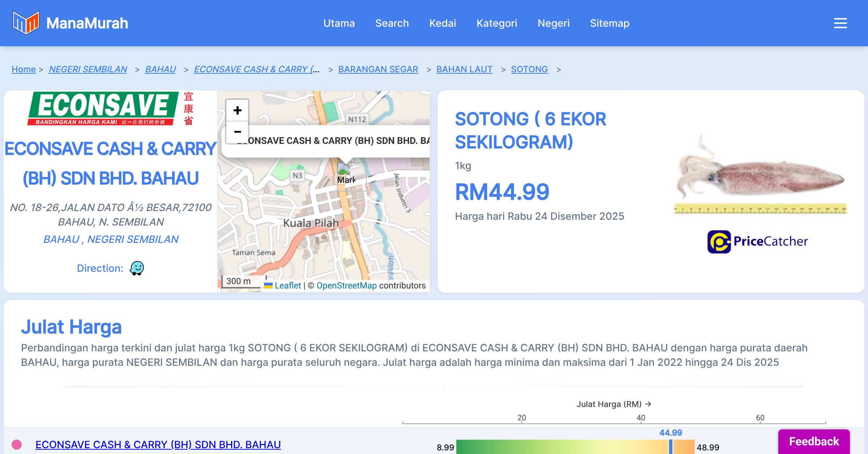Open the hamburger menu
This screenshot has height=454, width=868.
click(840, 23)
